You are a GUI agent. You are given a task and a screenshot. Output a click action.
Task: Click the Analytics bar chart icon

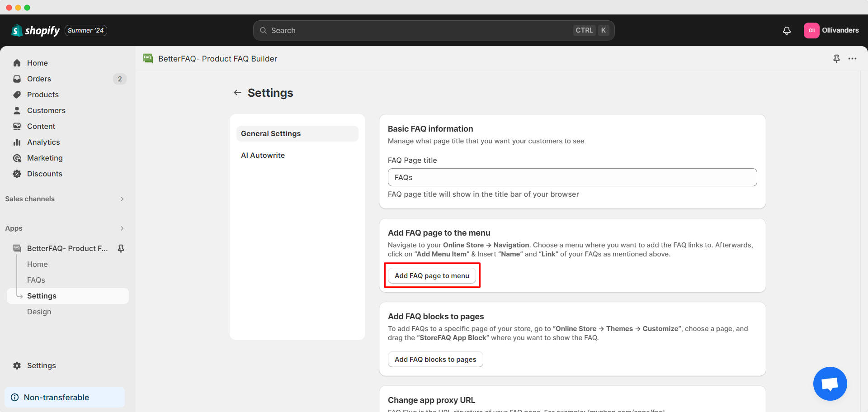click(17, 142)
